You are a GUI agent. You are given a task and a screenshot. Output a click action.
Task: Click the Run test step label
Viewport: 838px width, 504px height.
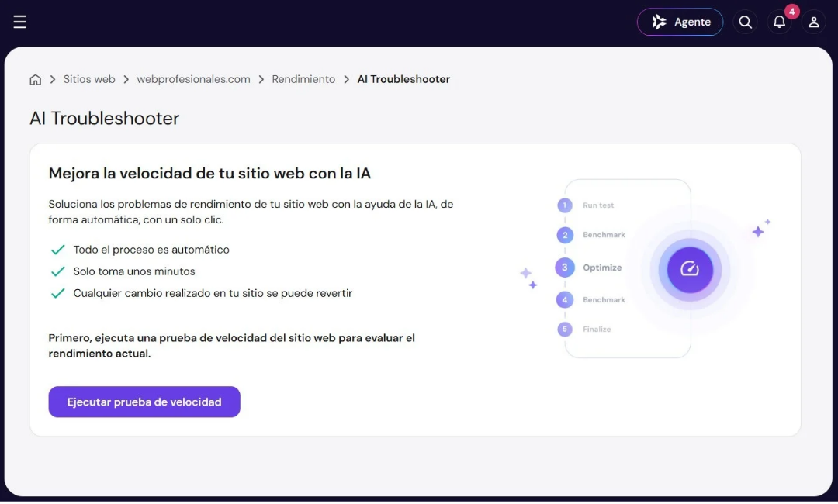598,205
